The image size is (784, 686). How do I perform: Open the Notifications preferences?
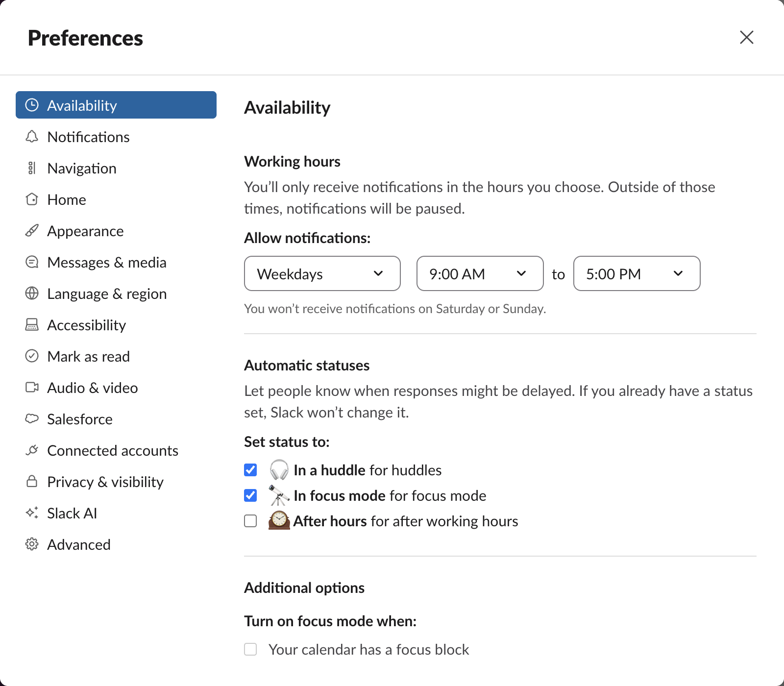coord(116,136)
